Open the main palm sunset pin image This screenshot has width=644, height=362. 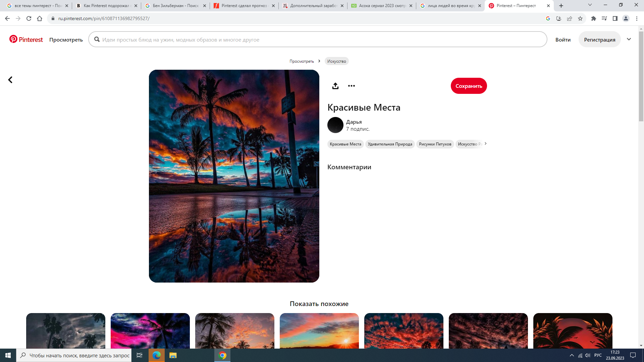(x=234, y=176)
